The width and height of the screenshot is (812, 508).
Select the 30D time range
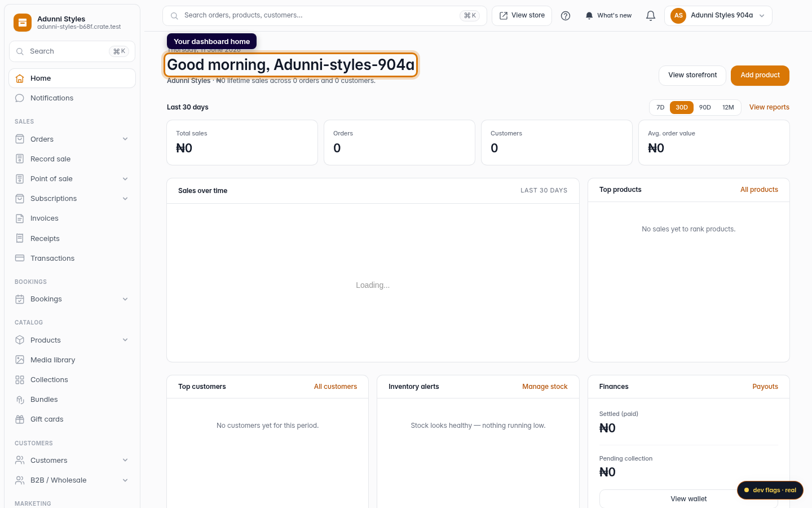click(682, 107)
